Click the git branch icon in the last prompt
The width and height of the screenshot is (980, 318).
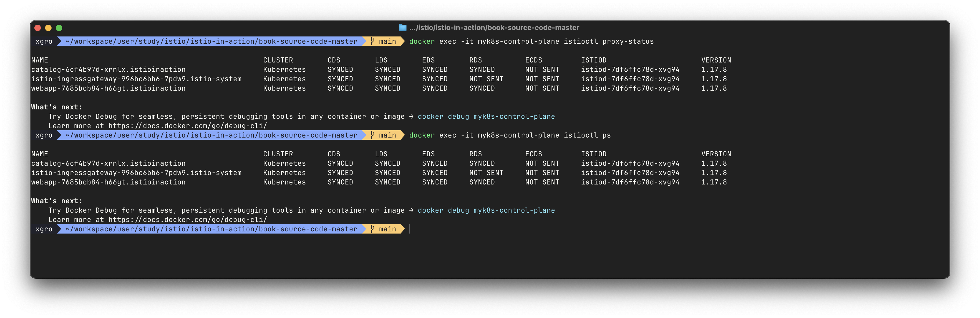click(372, 229)
